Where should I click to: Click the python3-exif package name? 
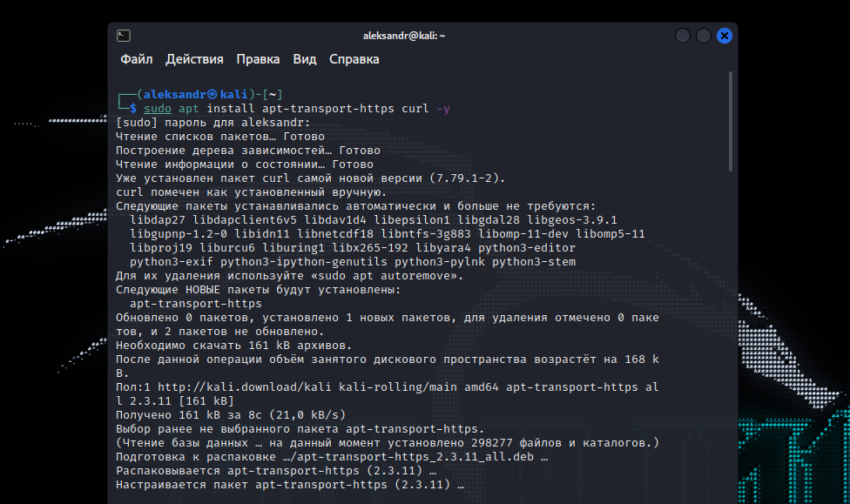click(172, 262)
